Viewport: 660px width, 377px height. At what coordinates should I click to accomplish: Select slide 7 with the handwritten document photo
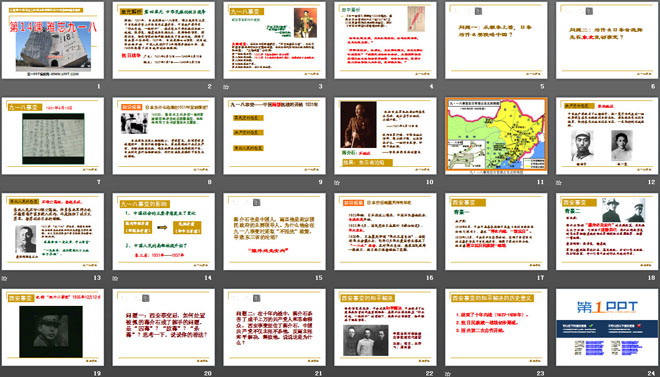point(53,136)
